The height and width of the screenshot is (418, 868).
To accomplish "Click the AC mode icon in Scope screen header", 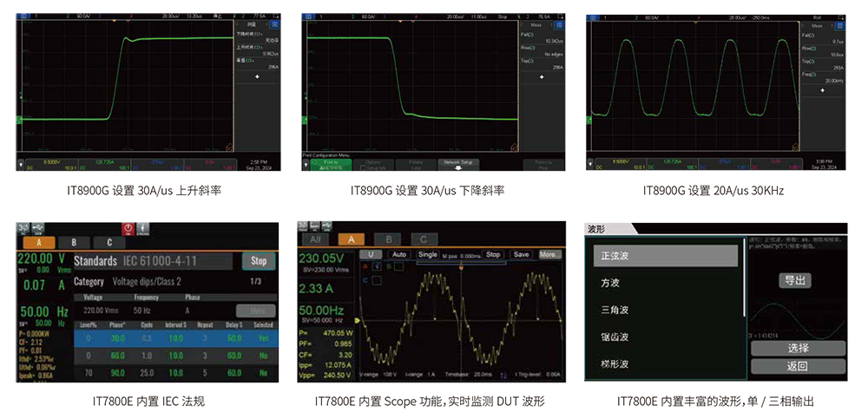I will 314,225.
